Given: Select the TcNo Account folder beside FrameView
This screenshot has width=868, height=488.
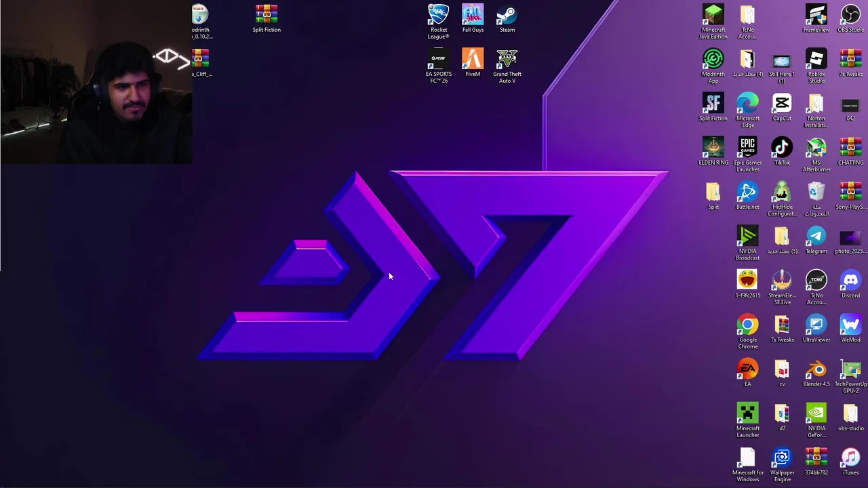Looking at the screenshot, I should click(747, 21).
